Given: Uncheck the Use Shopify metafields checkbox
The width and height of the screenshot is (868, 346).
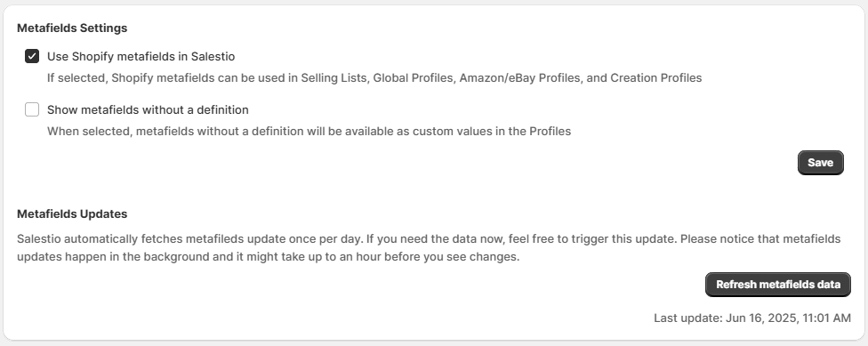Looking at the screenshot, I should click(x=32, y=56).
